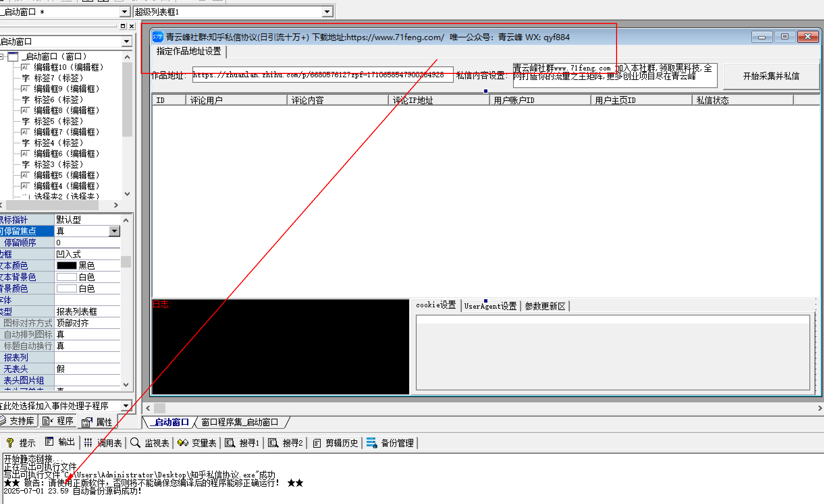Click the 监视表 magnifier icon
The width and height of the screenshot is (824, 504).
point(135,443)
